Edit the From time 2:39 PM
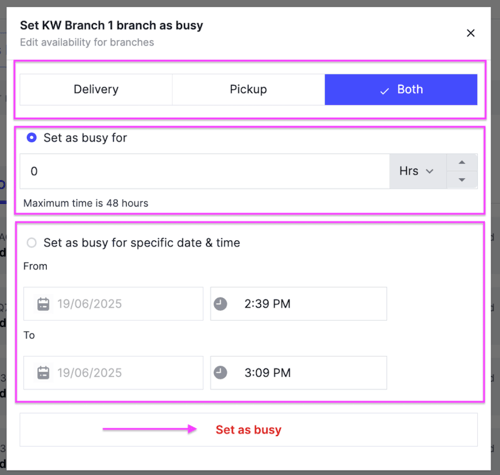The image size is (500, 475). (x=298, y=304)
